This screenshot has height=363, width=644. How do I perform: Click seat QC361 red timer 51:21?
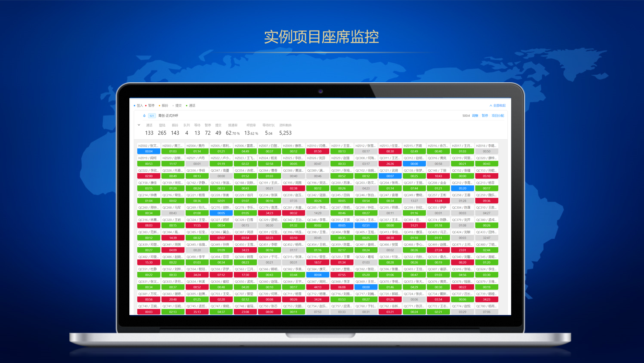point(414,226)
